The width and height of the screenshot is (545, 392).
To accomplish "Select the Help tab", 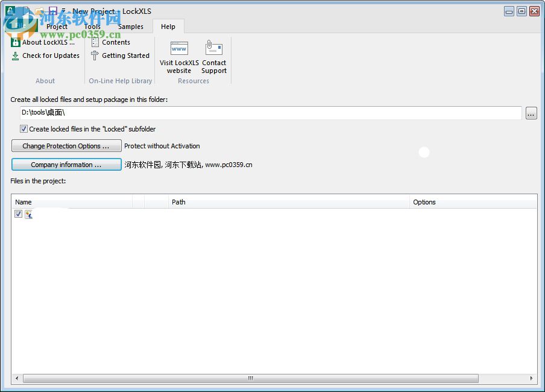I will click(x=168, y=27).
